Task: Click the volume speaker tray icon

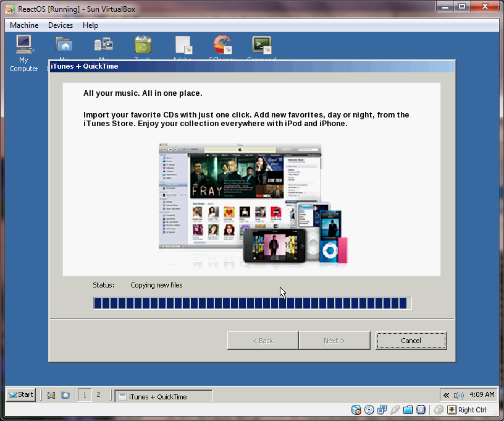Action: click(458, 395)
